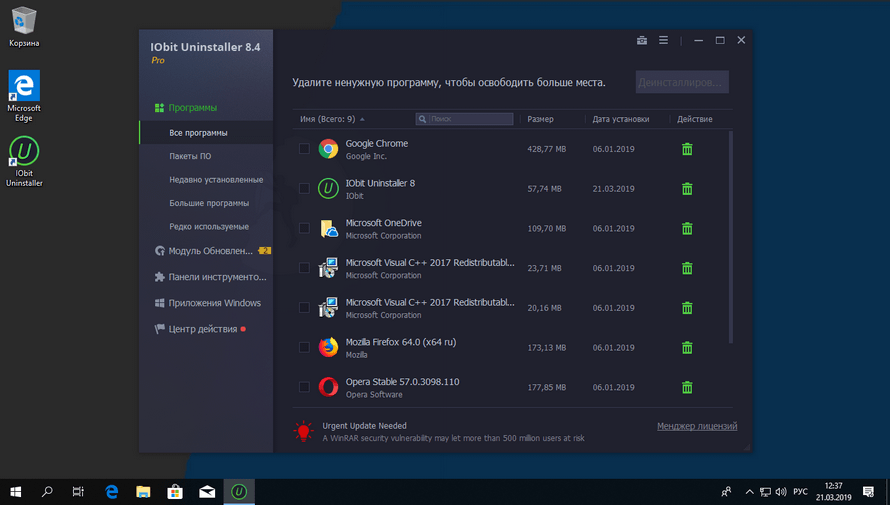Click the trash icon for Opera Stable

click(687, 388)
